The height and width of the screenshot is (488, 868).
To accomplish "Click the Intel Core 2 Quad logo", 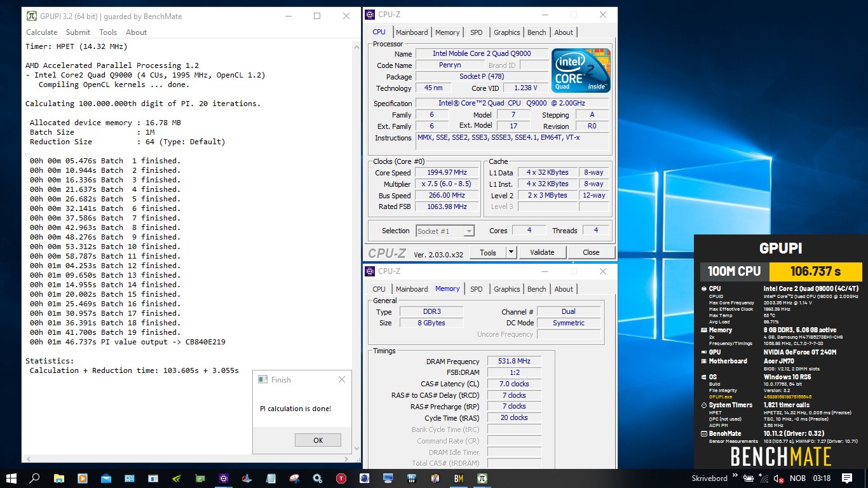I will click(x=581, y=71).
